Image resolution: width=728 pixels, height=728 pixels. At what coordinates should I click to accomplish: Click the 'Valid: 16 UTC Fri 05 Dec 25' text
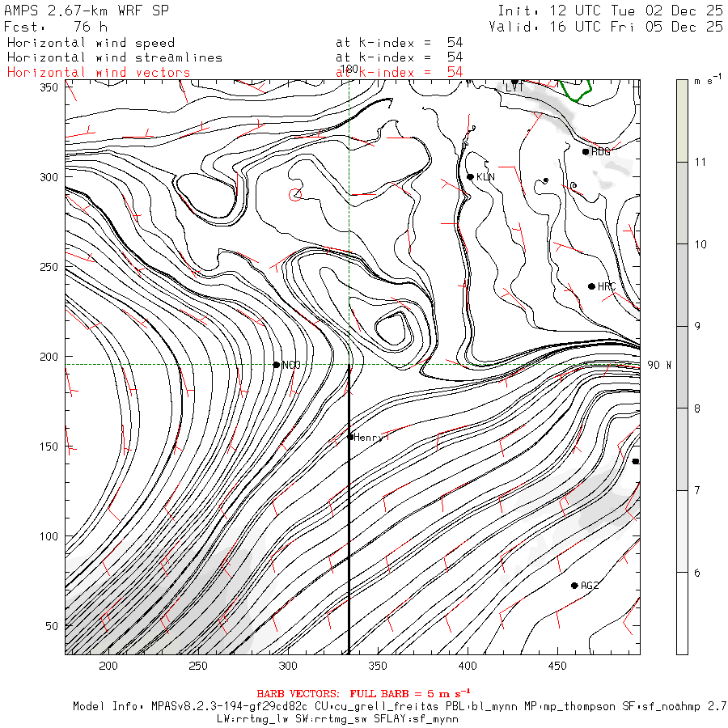click(606, 27)
